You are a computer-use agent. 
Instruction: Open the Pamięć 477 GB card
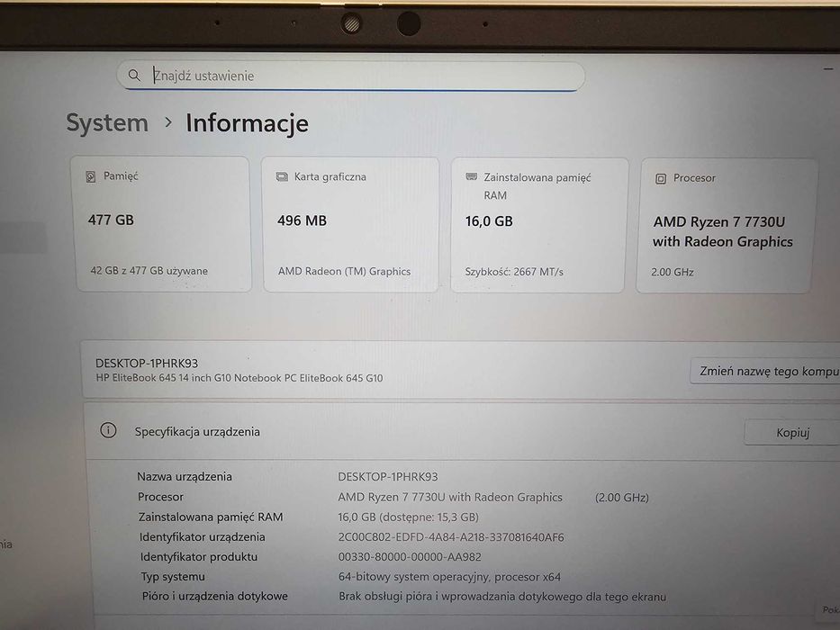pyautogui.click(x=163, y=224)
